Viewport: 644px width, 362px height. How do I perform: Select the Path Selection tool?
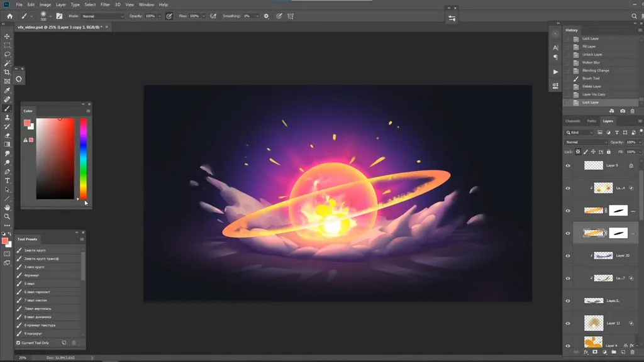point(7,190)
